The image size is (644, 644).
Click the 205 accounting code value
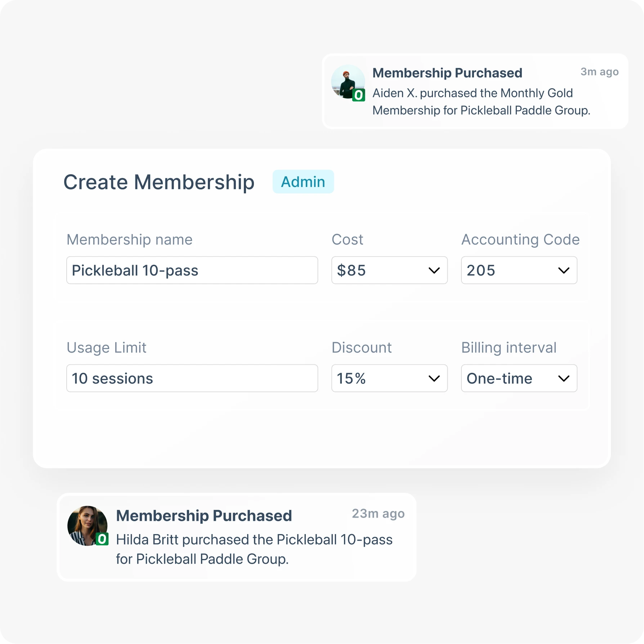point(481,270)
